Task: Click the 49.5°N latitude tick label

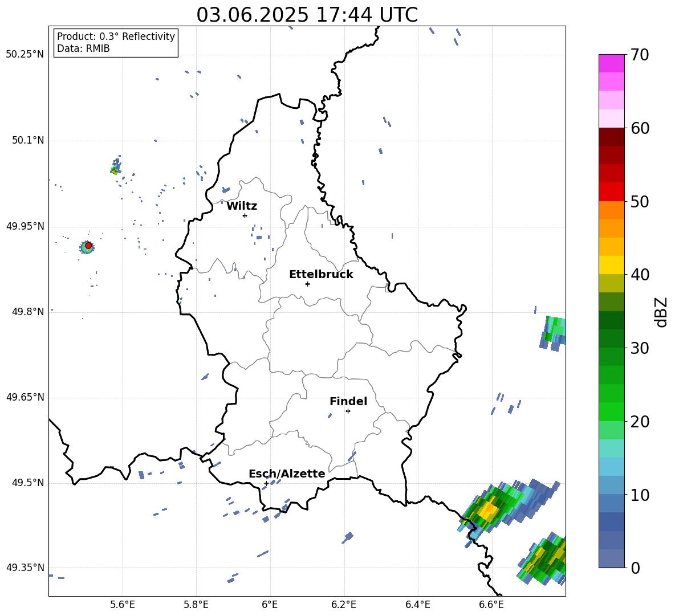Action: click(x=28, y=483)
